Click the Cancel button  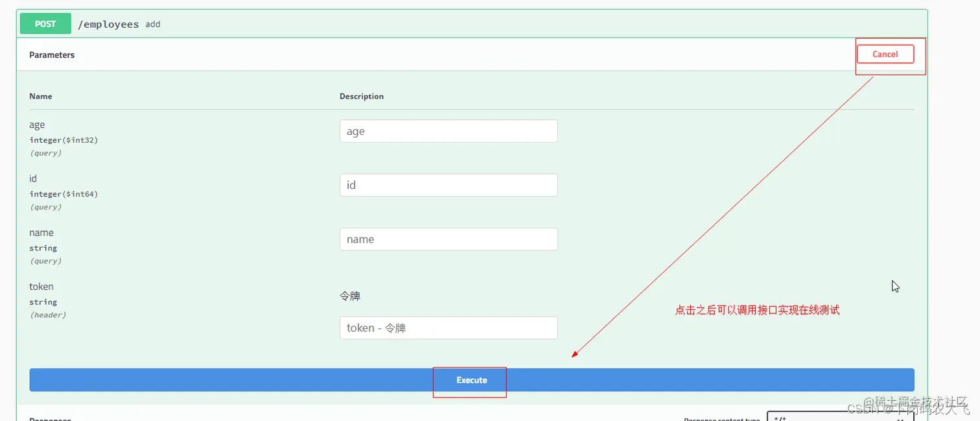tap(885, 54)
